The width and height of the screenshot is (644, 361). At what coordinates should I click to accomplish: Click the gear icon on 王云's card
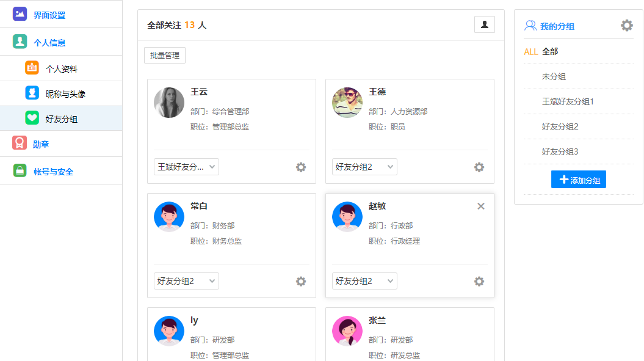[301, 167]
